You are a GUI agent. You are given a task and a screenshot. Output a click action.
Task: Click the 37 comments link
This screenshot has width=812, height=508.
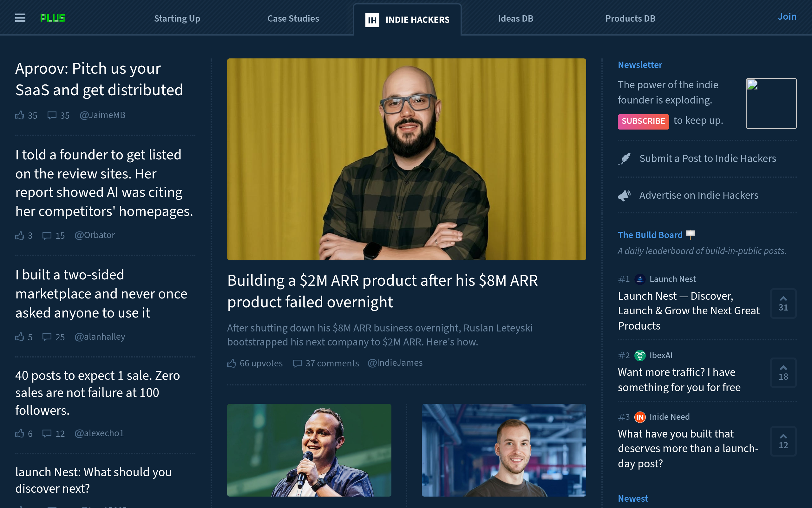332,363
